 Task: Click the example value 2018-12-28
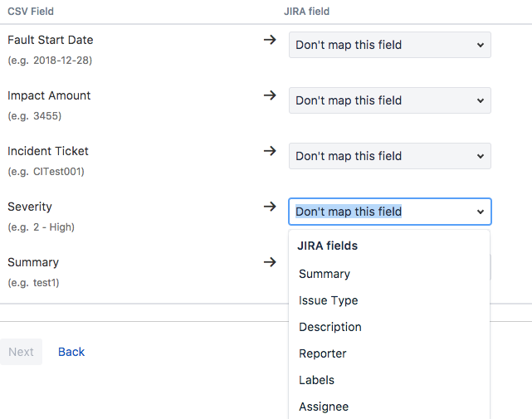tap(61, 61)
